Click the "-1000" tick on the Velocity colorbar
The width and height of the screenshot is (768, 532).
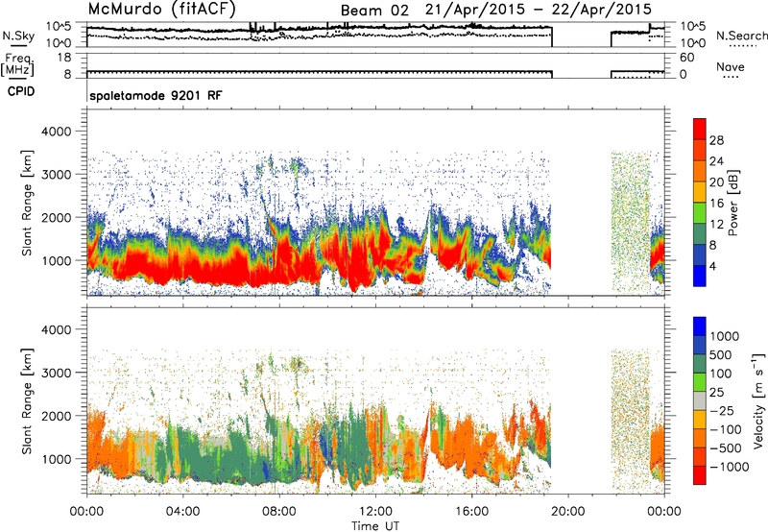coord(729,467)
